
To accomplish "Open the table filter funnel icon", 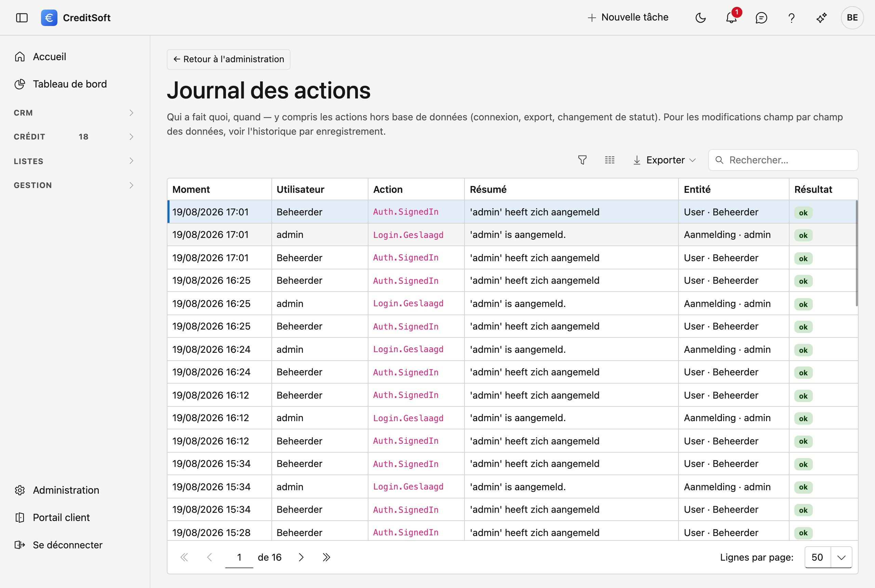I will click(582, 160).
